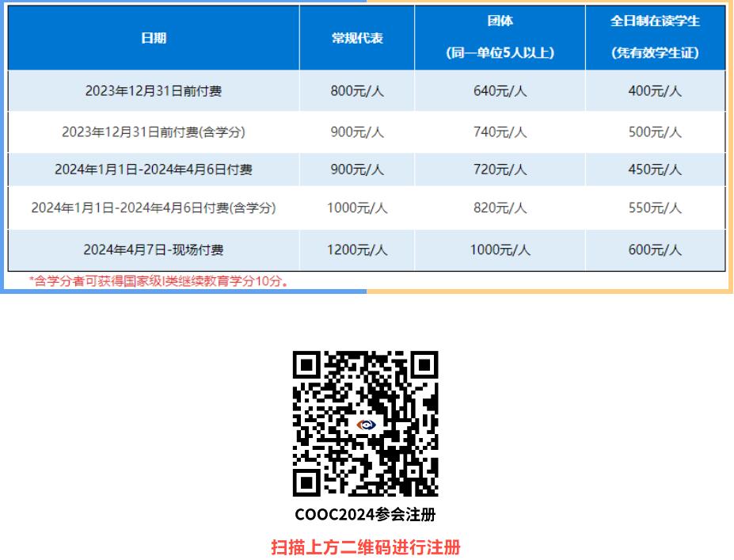Select the 2024年1月1日-2024年4月6日付费 date cell
This screenshot has height=560, width=734.
tap(154, 170)
